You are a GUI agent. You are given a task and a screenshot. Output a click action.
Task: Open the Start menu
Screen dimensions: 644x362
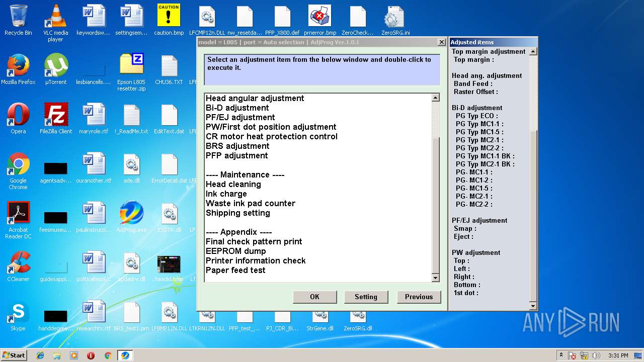[x=14, y=355]
